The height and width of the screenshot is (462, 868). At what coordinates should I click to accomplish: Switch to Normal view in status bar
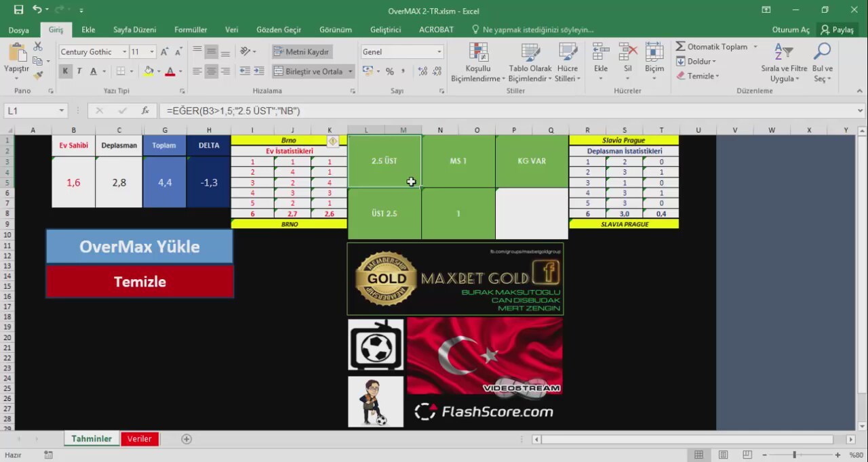[x=699, y=455]
